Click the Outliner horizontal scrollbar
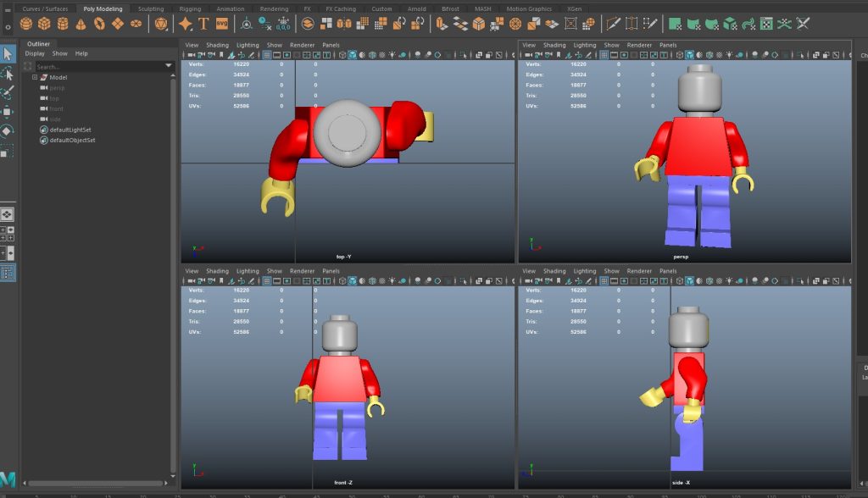 click(94, 483)
